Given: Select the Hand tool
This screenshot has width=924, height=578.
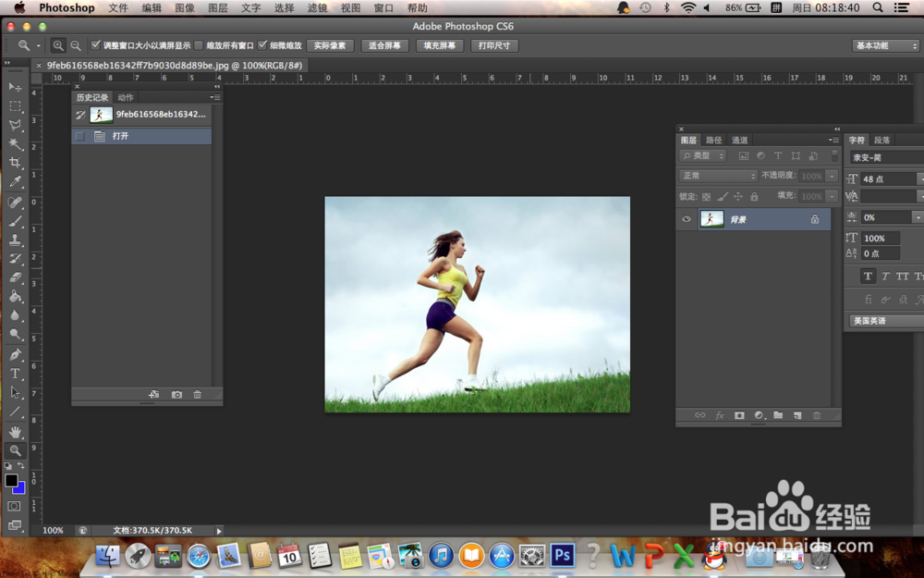Looking at the screenshot, I should [15, 432].
